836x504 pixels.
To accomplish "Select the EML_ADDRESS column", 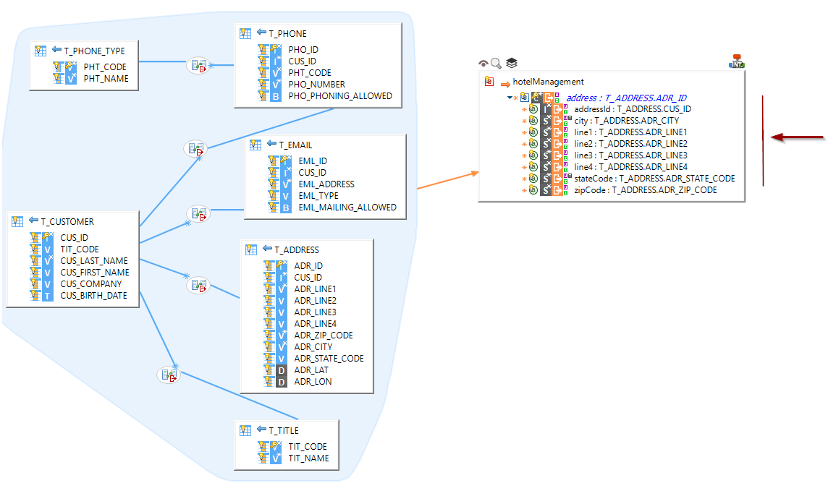I will (x=326, y=184).
